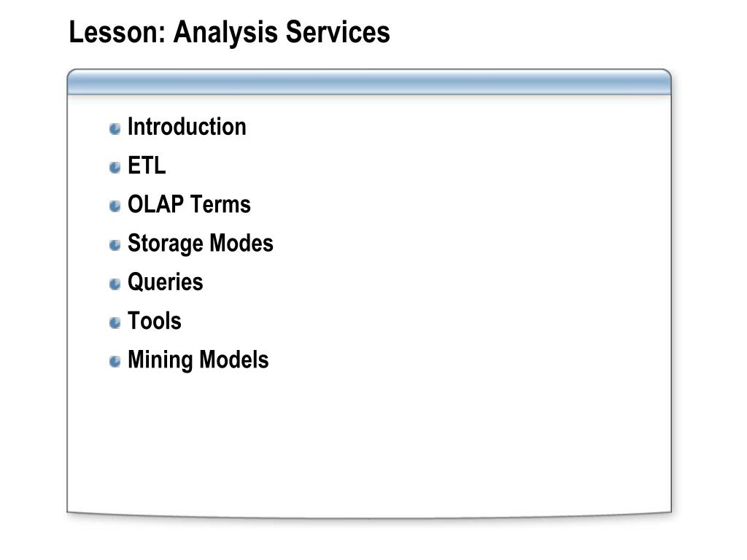747x560 pixels.
Task: Click the bullet icon beside OLAP Terms
Action: pyautogui.click(x=115, y=206)
